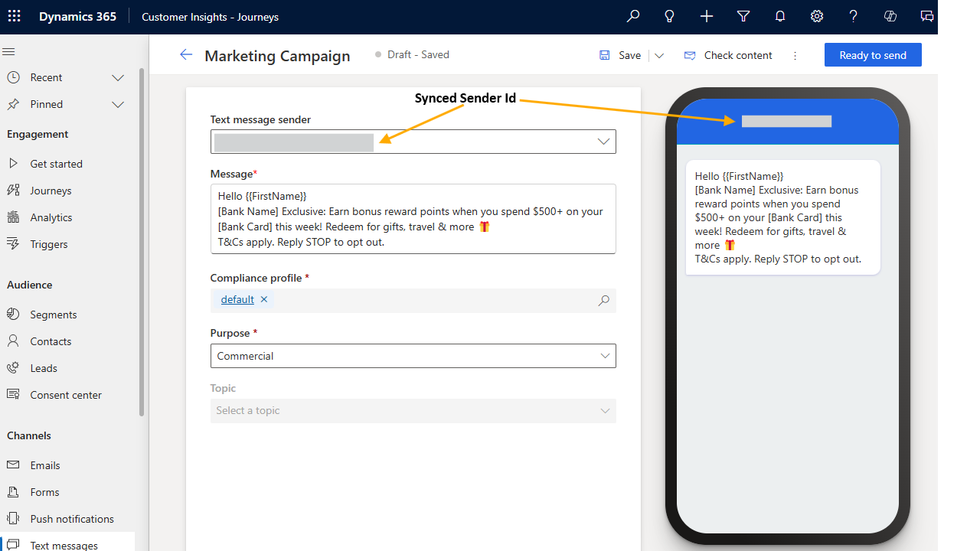This screenshot has height=551, width=980.
Task: Expand the Recent section chevron
Action: pyautogui.click(x=118, y=77)
